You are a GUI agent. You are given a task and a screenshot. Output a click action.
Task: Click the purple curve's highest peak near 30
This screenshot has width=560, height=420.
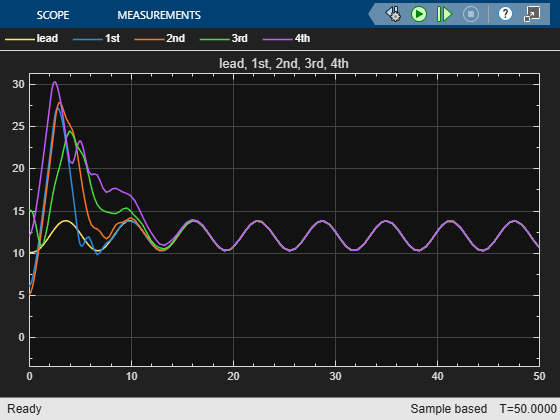(55, 82)
